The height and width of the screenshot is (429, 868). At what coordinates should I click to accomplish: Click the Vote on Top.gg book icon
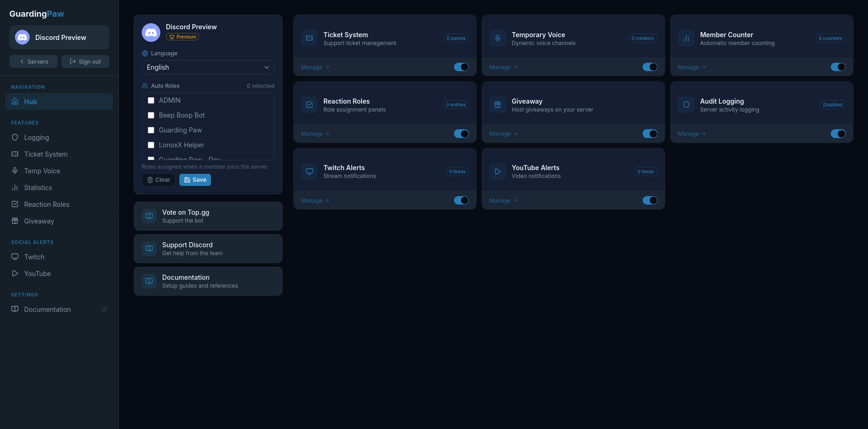point(149,216)
